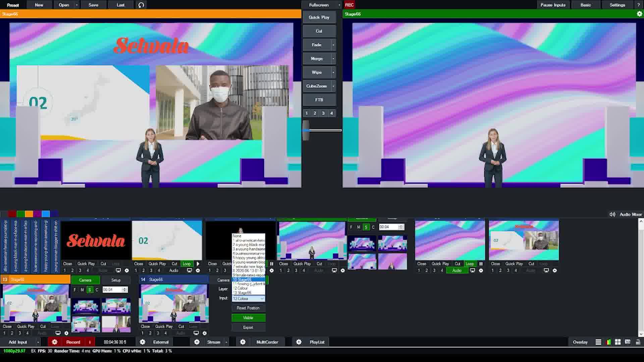Open the Stream settings gear
644x362 pixels.
(x=197, y=342)
